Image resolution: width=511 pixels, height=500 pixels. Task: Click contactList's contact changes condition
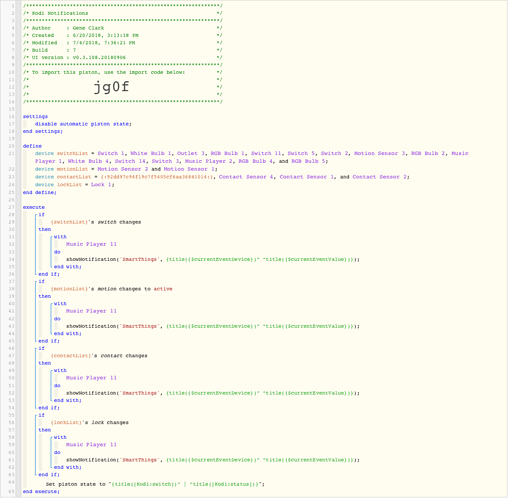99,356
